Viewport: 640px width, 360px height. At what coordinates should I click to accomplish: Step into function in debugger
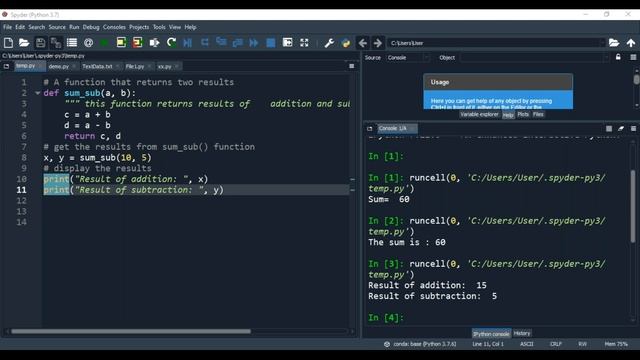point(221,42)
